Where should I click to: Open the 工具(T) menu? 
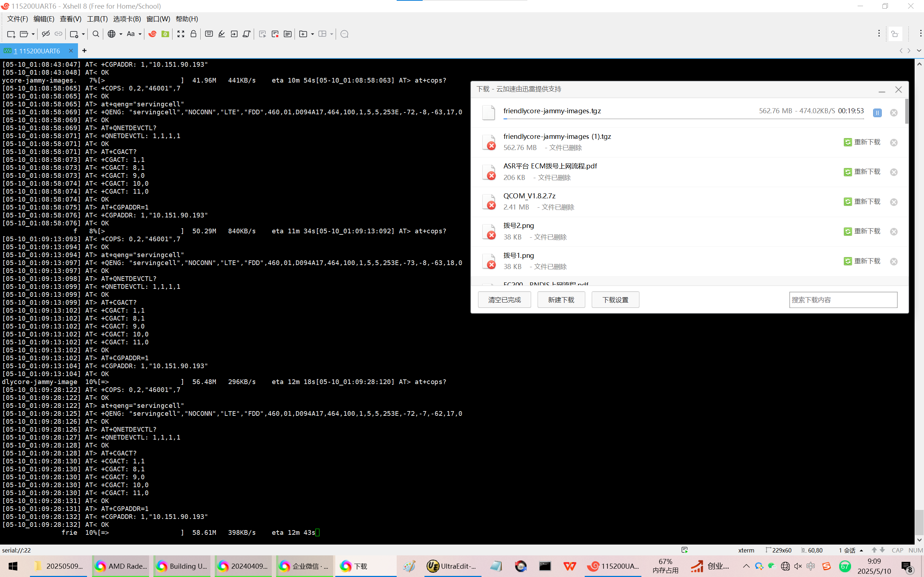97,19
